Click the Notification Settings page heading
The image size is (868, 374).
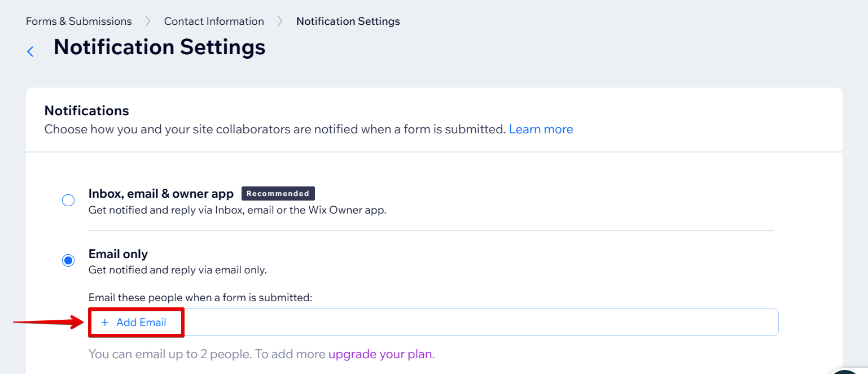(160, 47)
